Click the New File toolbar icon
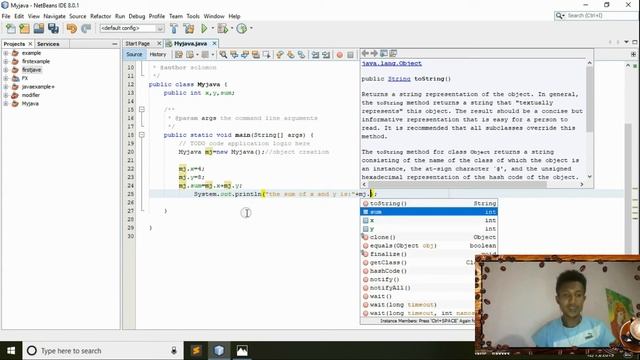This screenshot has width=640, height=360. tap(11, 28)
